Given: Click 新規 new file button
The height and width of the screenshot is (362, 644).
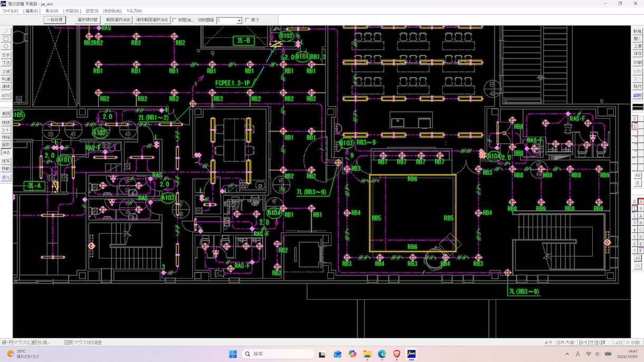Looking at the screenshot, I should point(638,31).
